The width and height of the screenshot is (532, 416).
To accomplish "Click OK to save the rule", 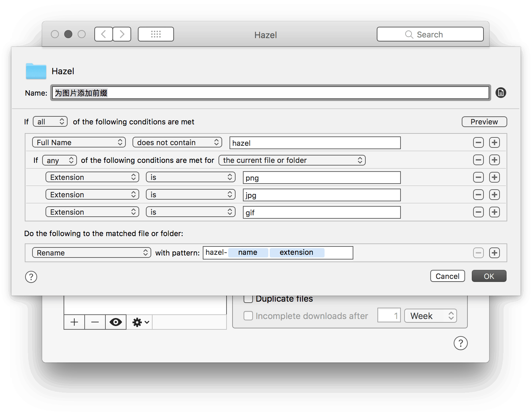I will click(489, 276).
